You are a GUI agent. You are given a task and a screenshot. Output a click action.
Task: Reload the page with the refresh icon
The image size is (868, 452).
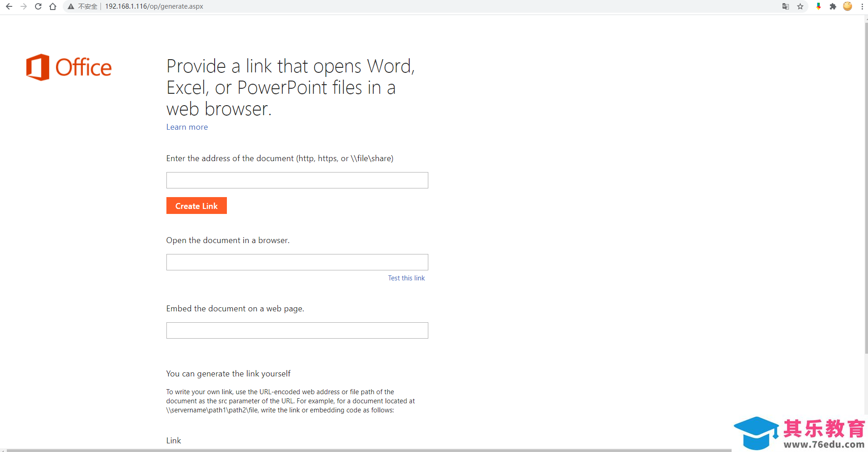[x=38, y=6]
